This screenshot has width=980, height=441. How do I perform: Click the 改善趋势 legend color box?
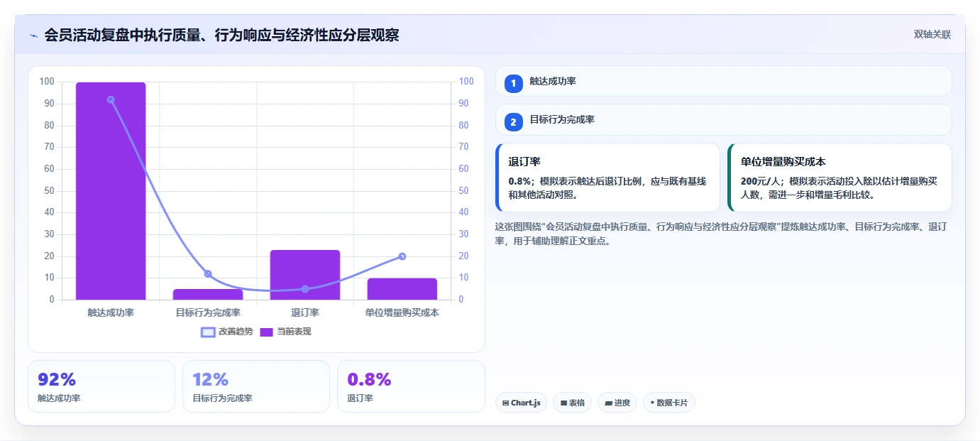(x=208, y=332)
